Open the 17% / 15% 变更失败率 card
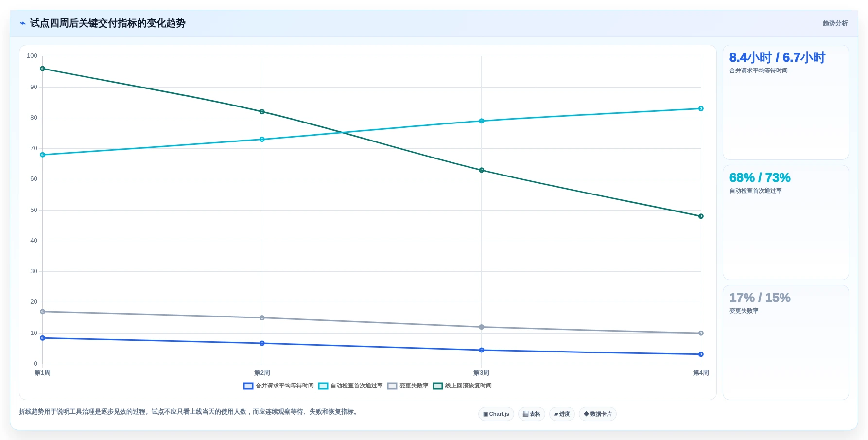Viewport: 868px width, 440px height. pos(786,343)
